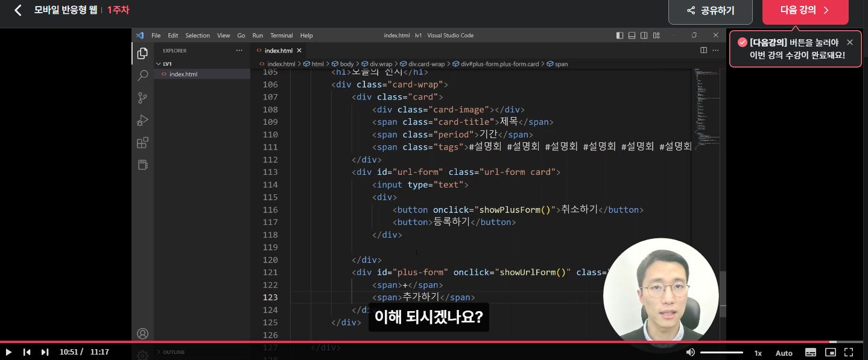Image resolution: width=868 pixels, height=360 pixels.
Task: Open the Terminal menu
Action: click(282, 36)
